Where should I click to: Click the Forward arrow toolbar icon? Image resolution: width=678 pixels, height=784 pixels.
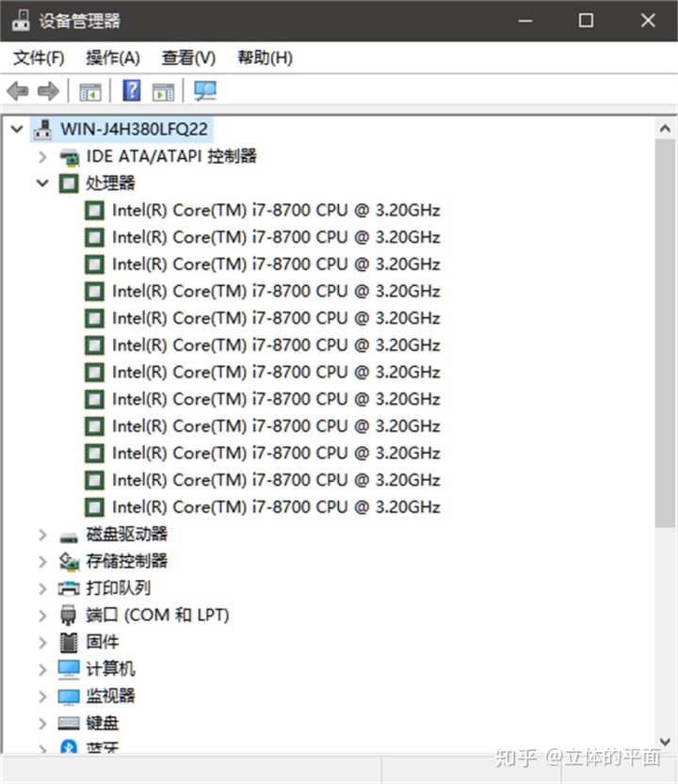[49, 91]
